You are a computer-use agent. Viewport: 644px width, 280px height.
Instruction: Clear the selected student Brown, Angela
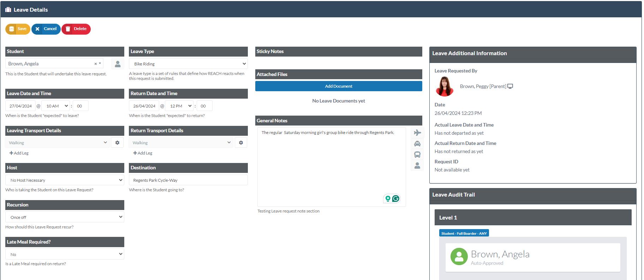[95, 64]
